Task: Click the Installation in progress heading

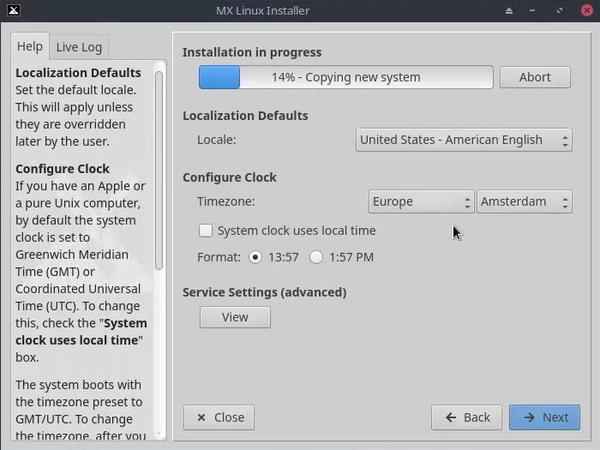Action: (x=252, y=52)
